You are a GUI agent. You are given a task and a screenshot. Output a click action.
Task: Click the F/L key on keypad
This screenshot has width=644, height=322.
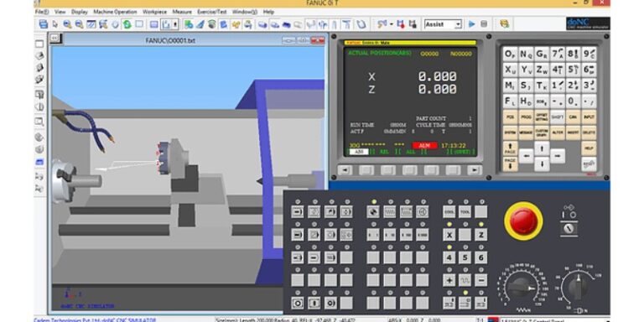pos(510,101)
